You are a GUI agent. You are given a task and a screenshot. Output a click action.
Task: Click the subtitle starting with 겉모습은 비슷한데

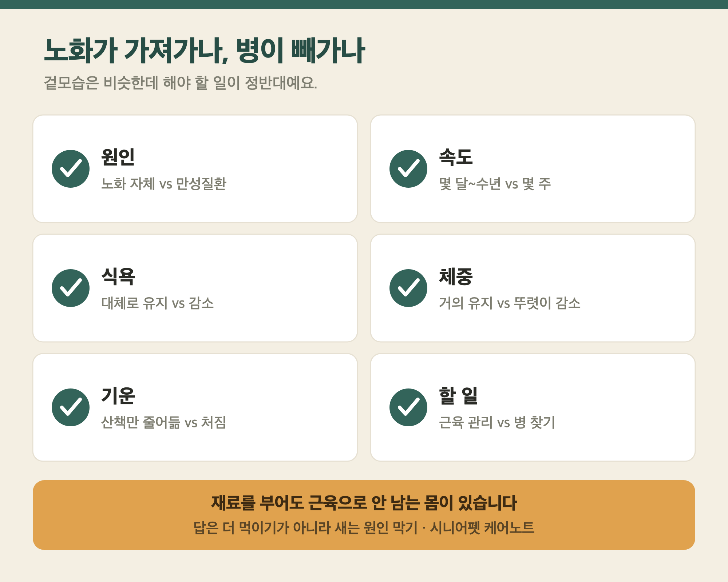pos(181,83)
